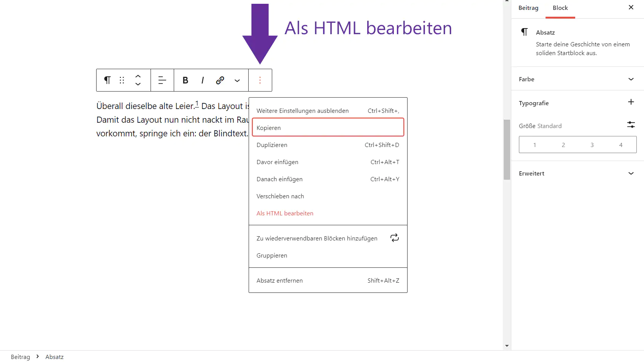Click the paragraph block type icon in toolbar
This screenshot has width=644, height=362.
click(107, 80)
